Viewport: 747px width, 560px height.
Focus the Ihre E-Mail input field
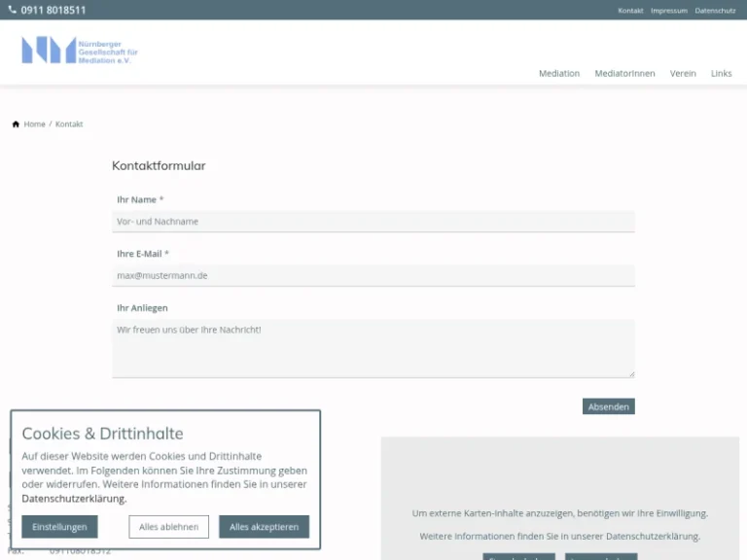(373, 276)
